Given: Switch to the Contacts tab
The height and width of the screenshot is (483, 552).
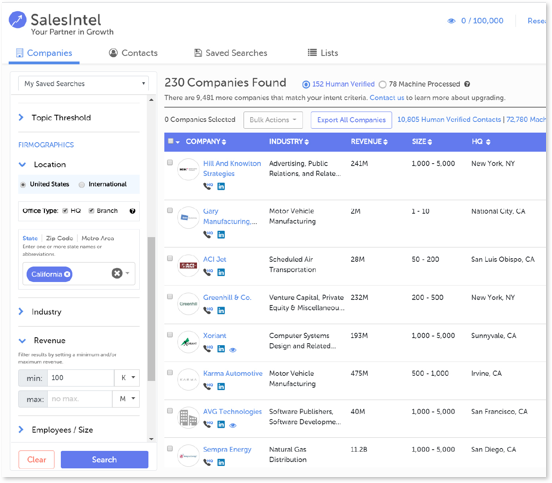Looking at the screenshot, I should click(133, 53).
